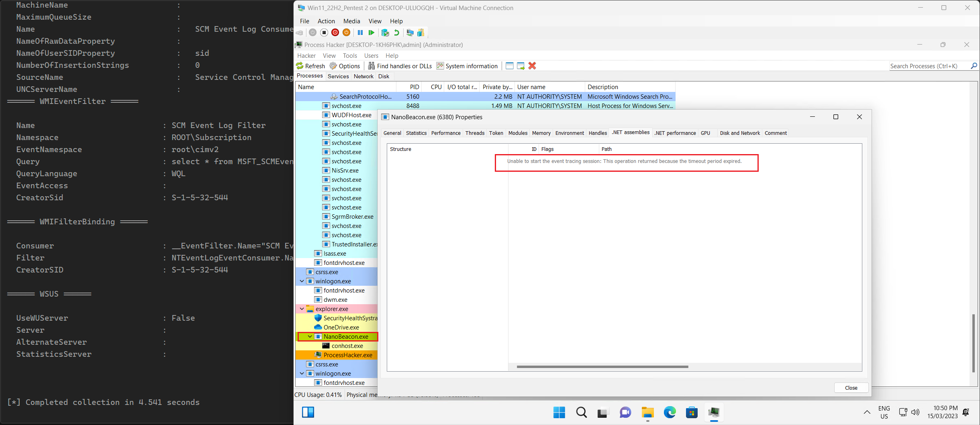Focus the Search Processes input field

pyautogui.click(x=929, y=66)
